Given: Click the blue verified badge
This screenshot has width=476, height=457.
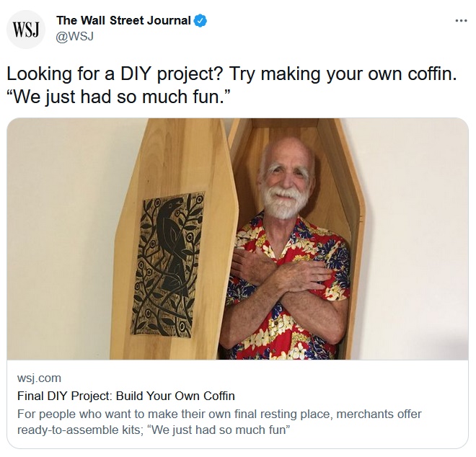Looking at the screenshot, I should [x=200, y=21].
